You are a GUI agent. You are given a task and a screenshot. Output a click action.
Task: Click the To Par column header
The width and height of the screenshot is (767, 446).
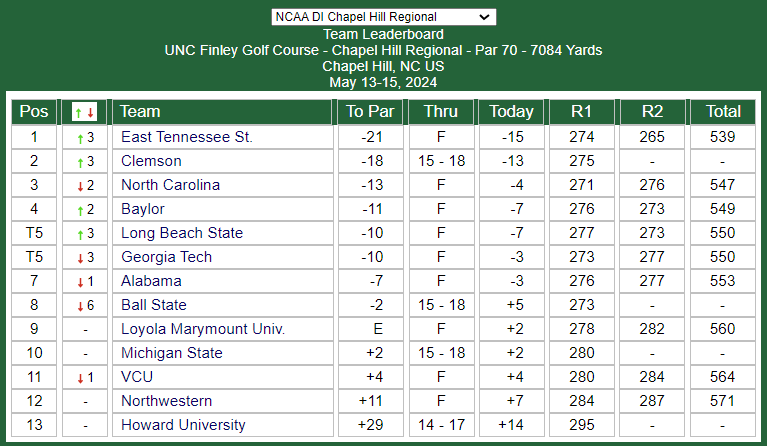370,112
